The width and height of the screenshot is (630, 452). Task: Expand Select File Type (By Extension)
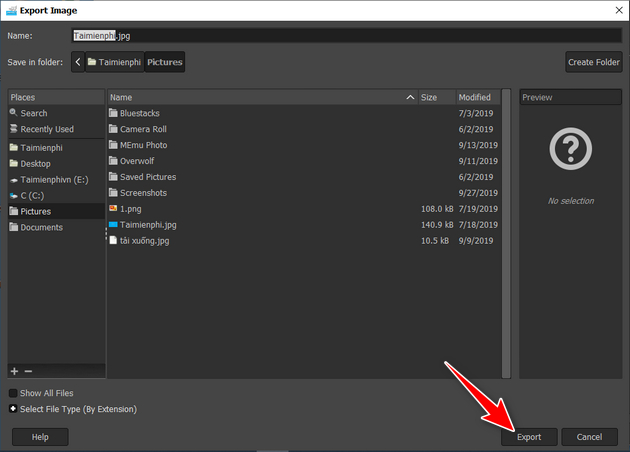point(13,409)
